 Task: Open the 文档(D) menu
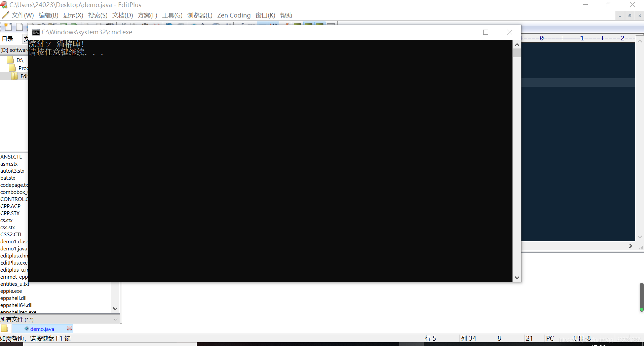122,15
